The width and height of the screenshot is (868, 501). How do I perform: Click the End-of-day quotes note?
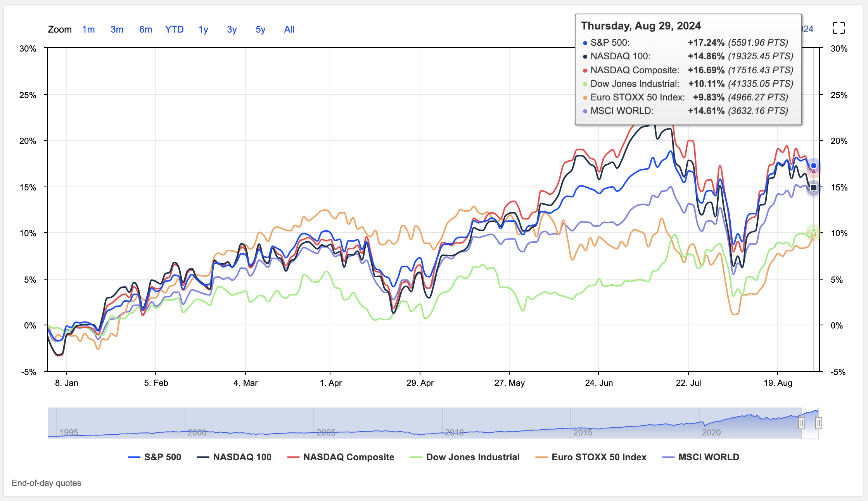(x=47, y=483)
